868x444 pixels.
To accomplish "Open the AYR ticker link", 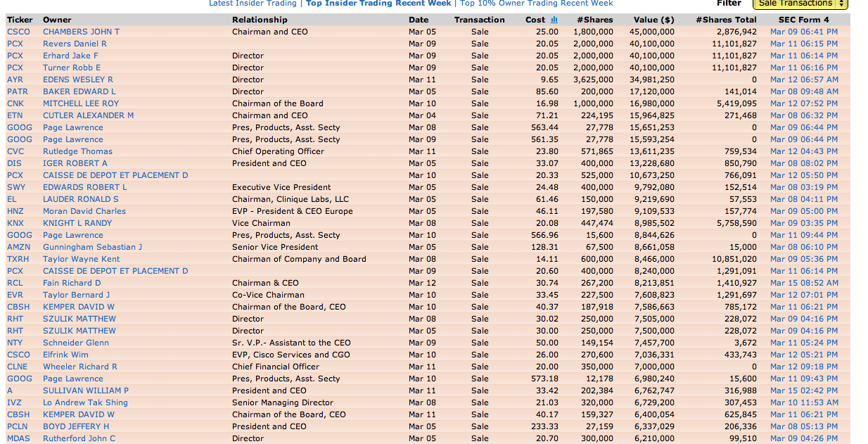I will pyautogui.click(x=15, y=80).
